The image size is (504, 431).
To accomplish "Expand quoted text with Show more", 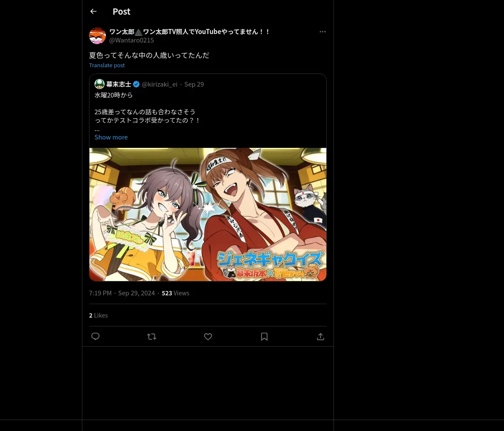I will 111,137.
